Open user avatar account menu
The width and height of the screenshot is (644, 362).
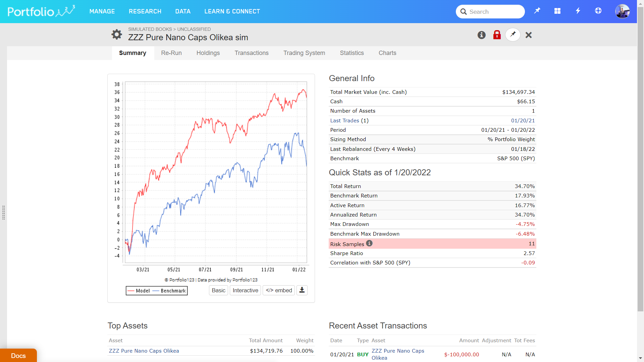click(x=622, y=11)
